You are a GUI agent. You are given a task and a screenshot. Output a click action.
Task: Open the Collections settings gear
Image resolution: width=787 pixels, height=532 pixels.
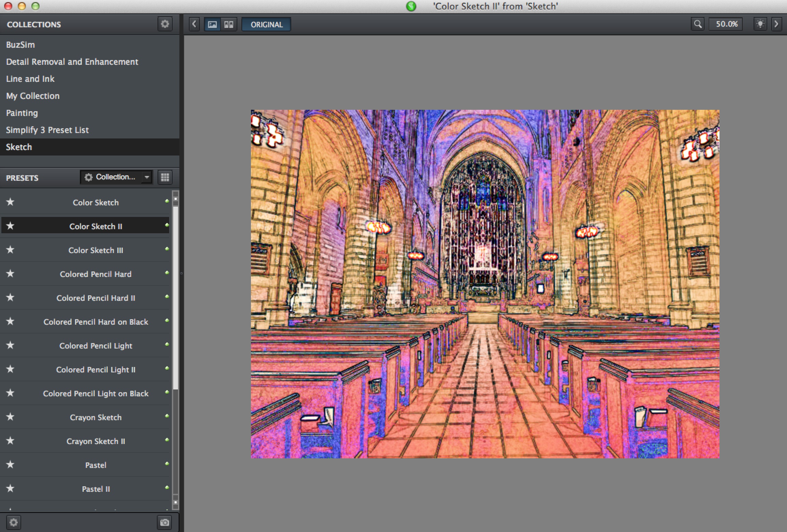pos(165,24)
